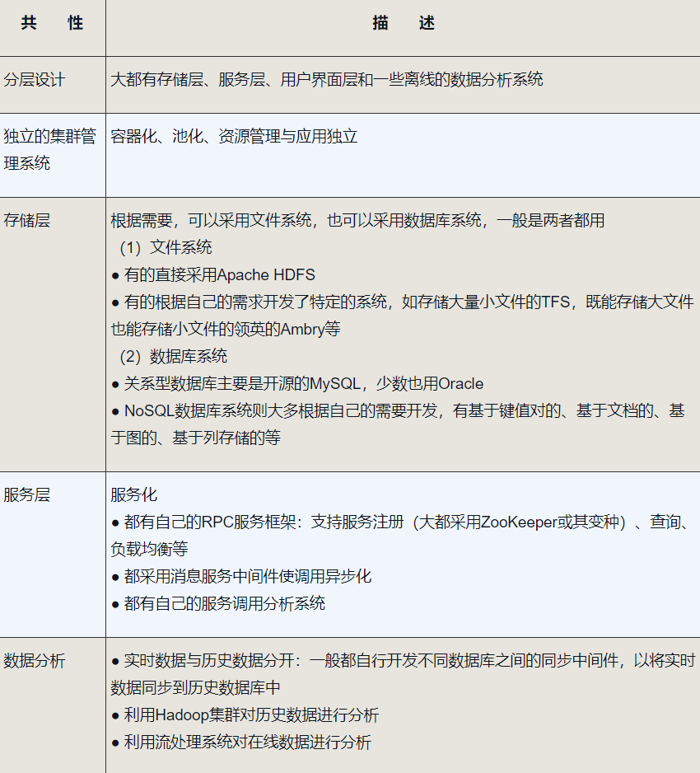Click the '描述' column header

click(x=403, y=23)
